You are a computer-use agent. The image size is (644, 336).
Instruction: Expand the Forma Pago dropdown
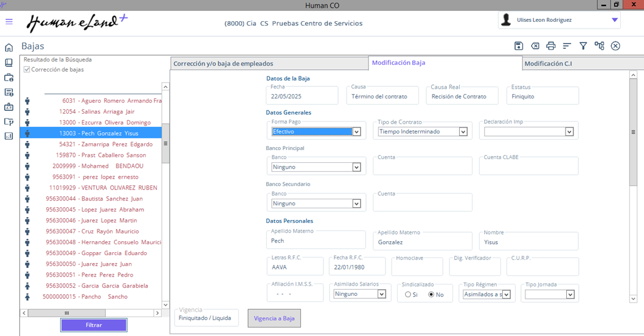pos(356,132)
